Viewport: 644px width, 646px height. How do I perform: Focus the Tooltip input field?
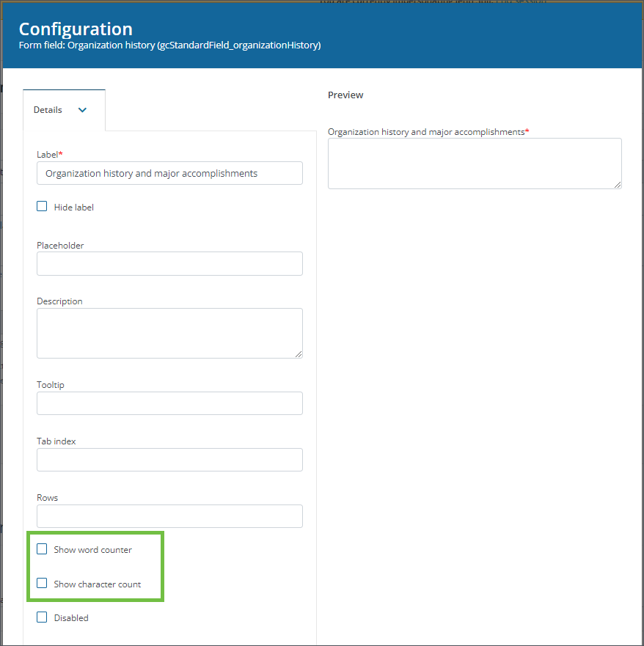coord(169,403)
